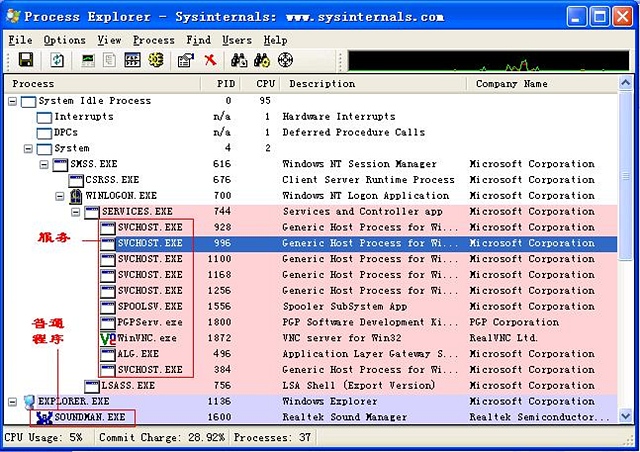The image size is (640, 452).
Task: Click the yellow gear DLL/handles view icon
Action: click(156, 60)
